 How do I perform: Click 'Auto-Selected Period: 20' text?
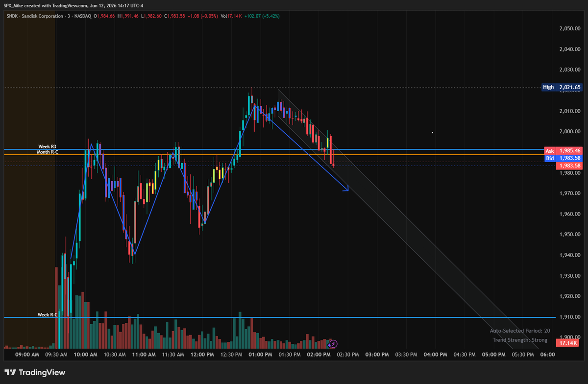pyautogui.click(x=519, y=331)
